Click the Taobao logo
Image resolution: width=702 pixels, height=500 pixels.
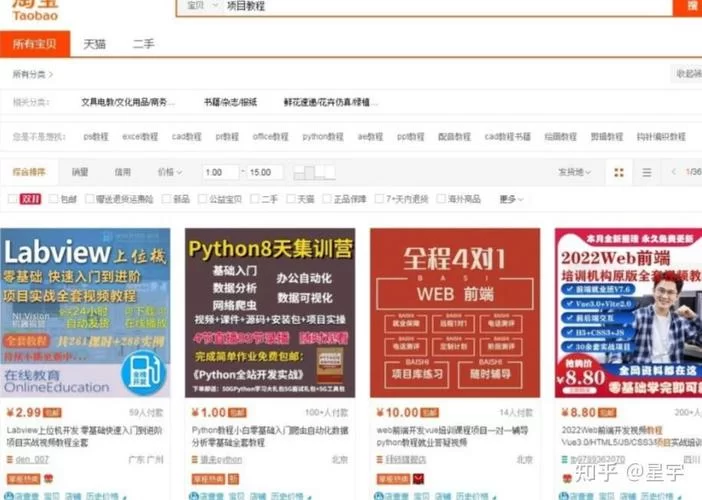click(x=35, y=10)
